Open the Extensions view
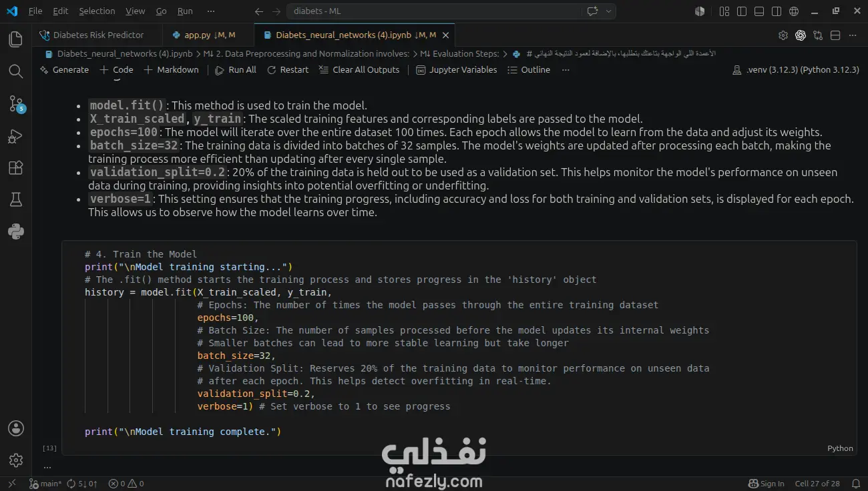The height and width of the screenshot is (491, 868). click(x=15, y=167)
